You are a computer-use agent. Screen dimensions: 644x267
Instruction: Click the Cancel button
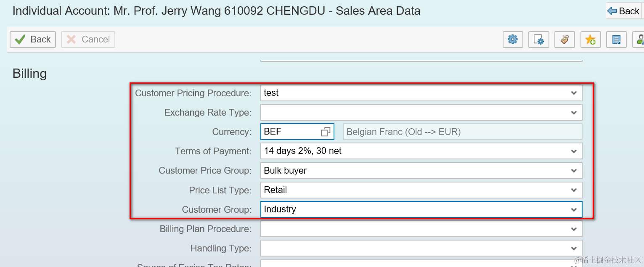[x=88, y=40]
